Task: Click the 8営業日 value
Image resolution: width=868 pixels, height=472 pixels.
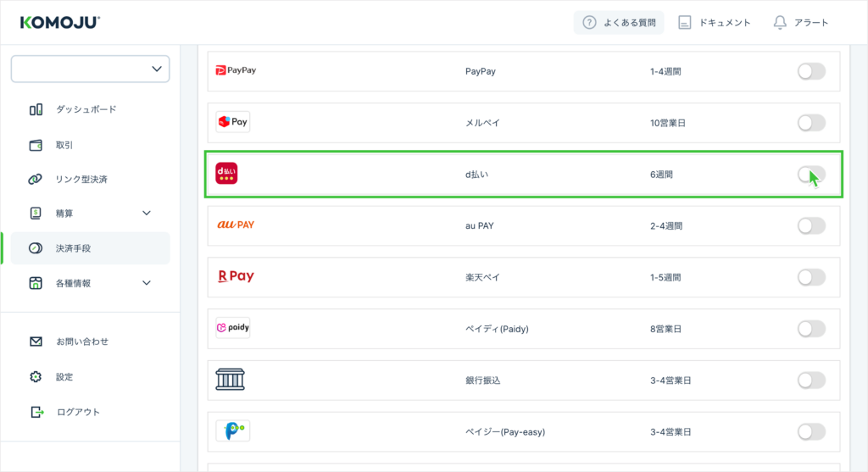Action: click(x=665, y=329)
